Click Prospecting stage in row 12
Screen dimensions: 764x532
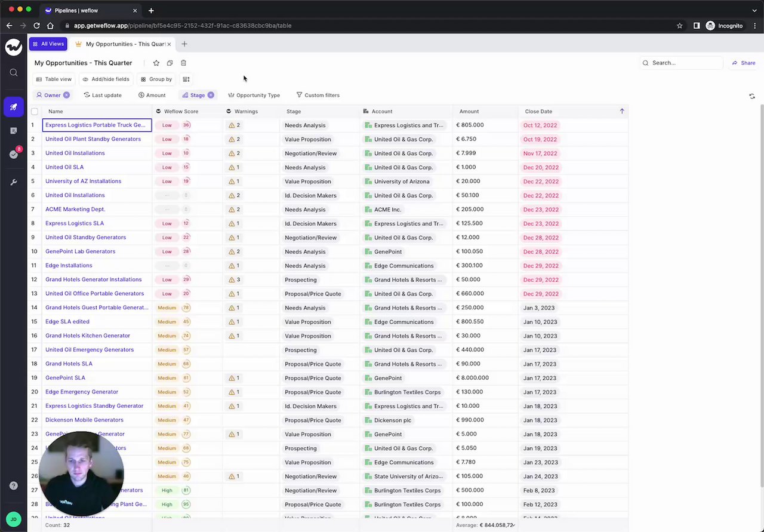point(301,279)
